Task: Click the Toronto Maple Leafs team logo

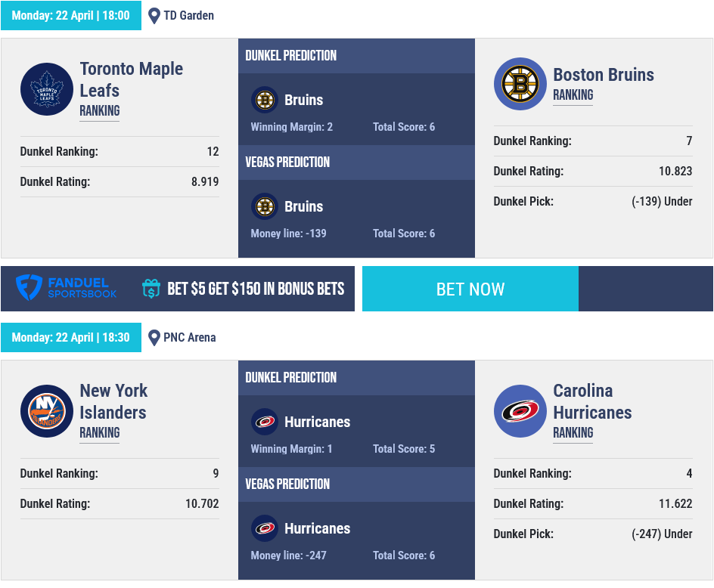Action: click(x=47, y=89)
